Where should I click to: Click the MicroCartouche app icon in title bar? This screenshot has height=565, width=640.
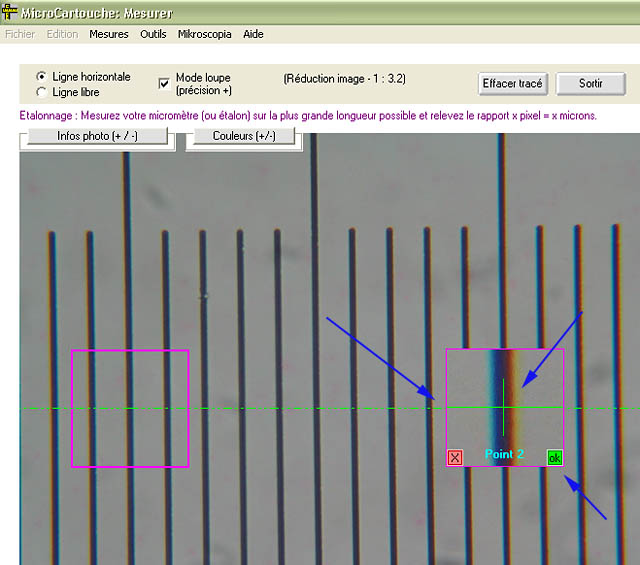tap(9, 12)
